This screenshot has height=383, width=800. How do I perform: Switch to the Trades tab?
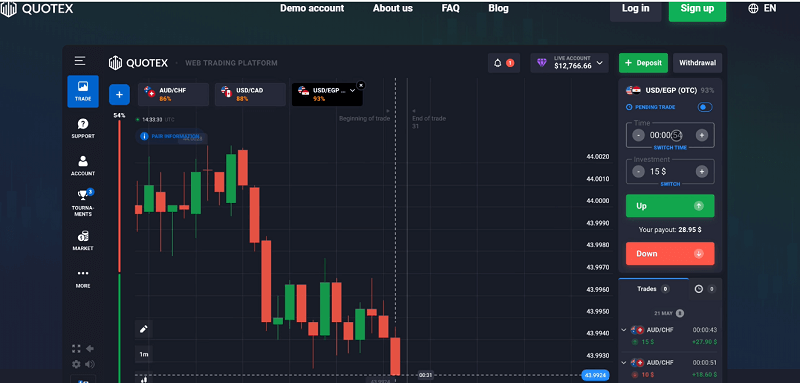coord(653,289)
